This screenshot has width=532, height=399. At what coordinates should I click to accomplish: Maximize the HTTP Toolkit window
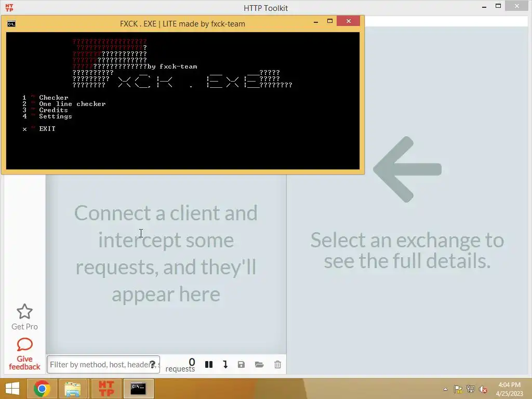[498, 6]
